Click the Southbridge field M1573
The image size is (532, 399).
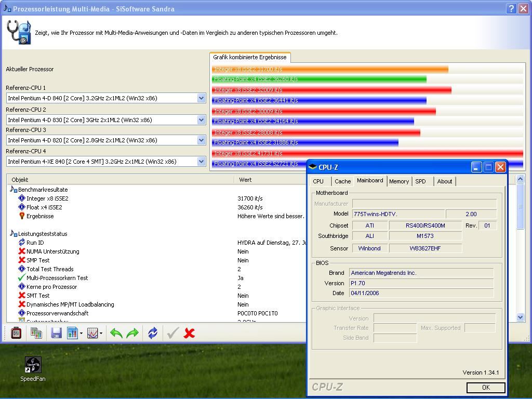point(425,236)
